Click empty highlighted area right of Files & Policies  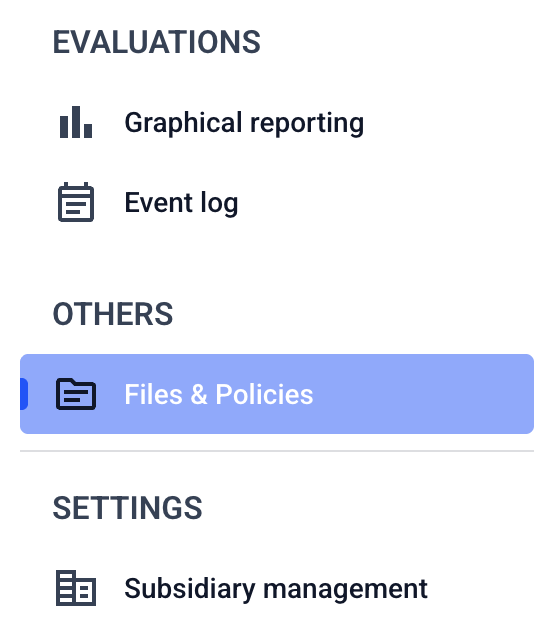pyautogui.click(x=422, y=394)
